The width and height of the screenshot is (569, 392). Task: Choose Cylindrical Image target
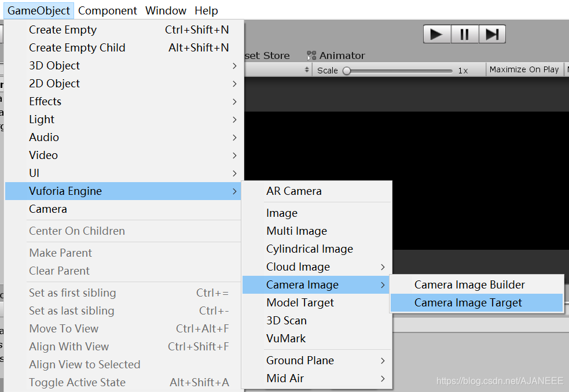click(x=317, y=249)
